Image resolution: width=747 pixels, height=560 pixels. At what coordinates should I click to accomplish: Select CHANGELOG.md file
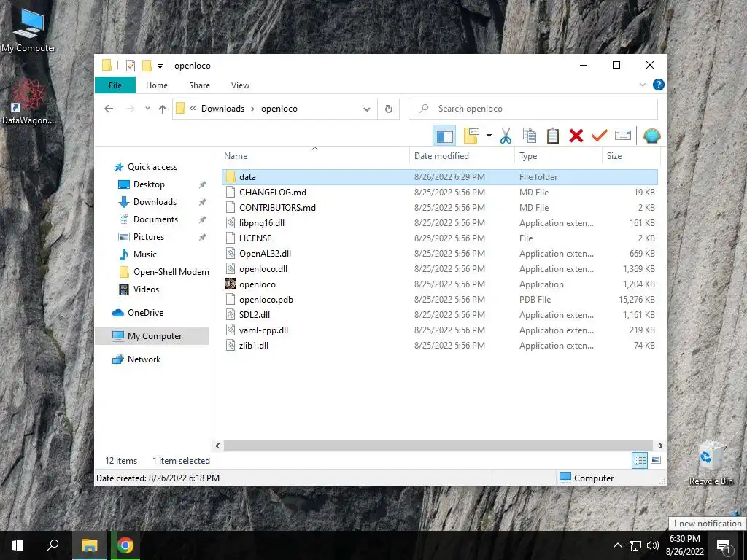440,192
